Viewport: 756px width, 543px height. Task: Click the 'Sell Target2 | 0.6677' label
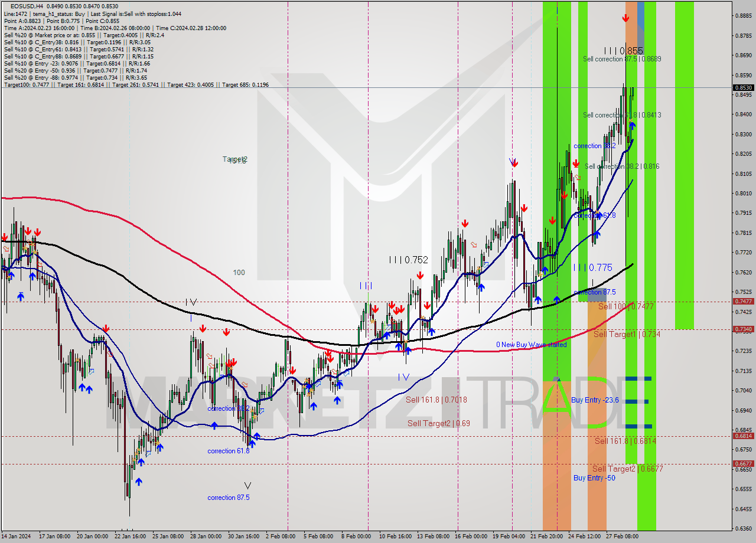pyautogui.click(x=628, y=469)
